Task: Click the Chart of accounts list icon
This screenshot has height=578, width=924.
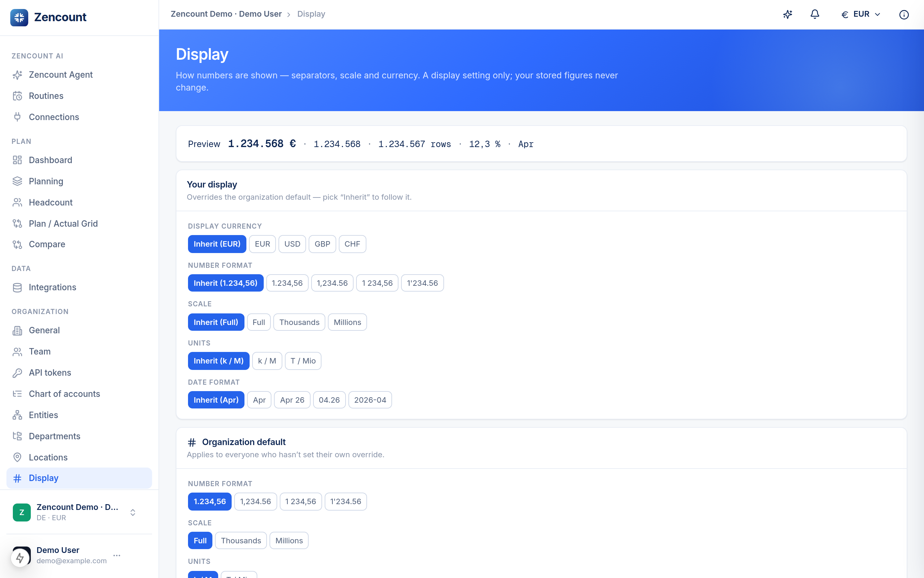Action: 17,394
